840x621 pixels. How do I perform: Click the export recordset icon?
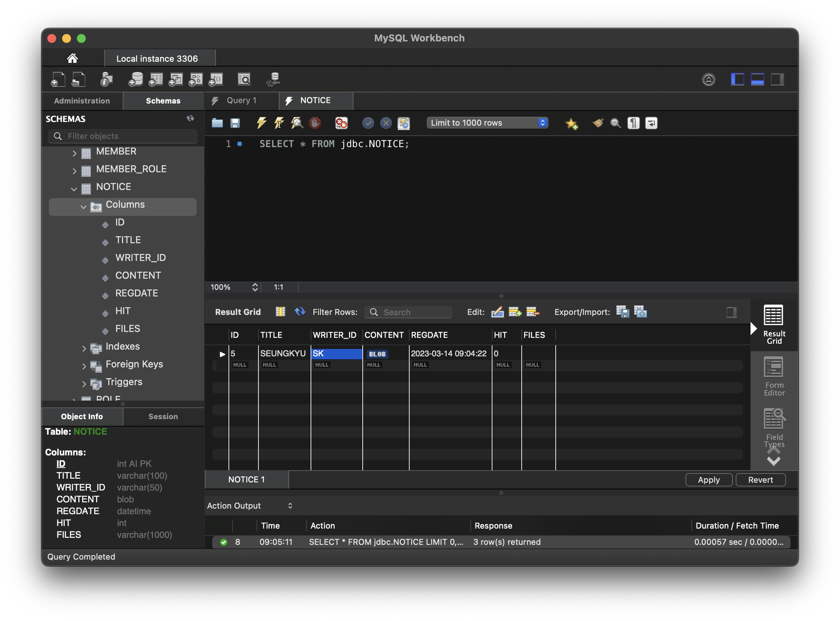tap(622, 312)
